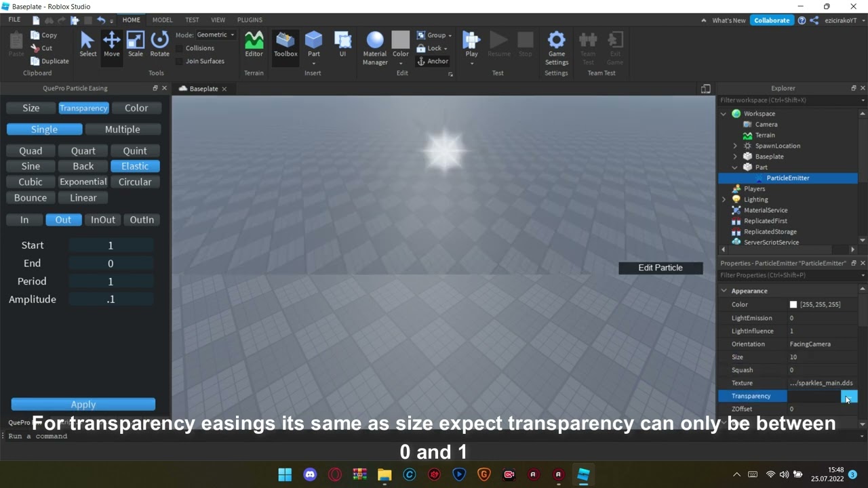Click the help question mark icon

click(x=802, y=20)
